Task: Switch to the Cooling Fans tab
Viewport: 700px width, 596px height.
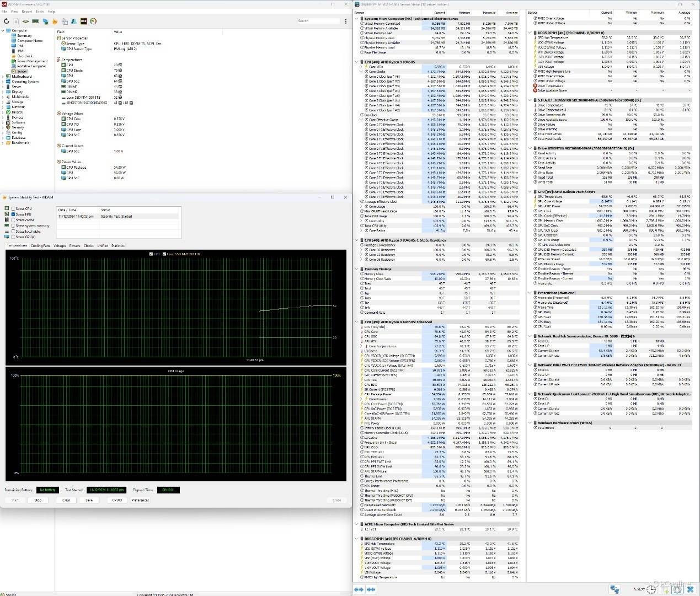Action: 40,246
